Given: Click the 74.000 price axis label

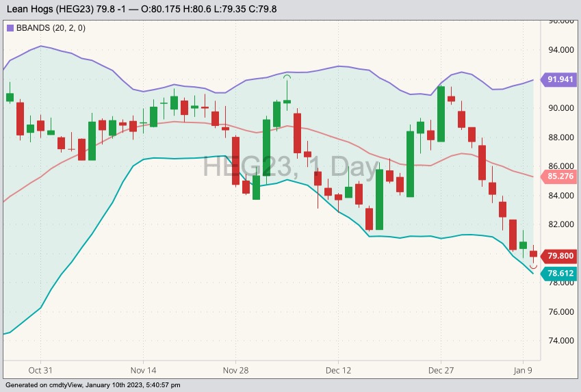Looking at the screenshot, I should coord(561,341).
